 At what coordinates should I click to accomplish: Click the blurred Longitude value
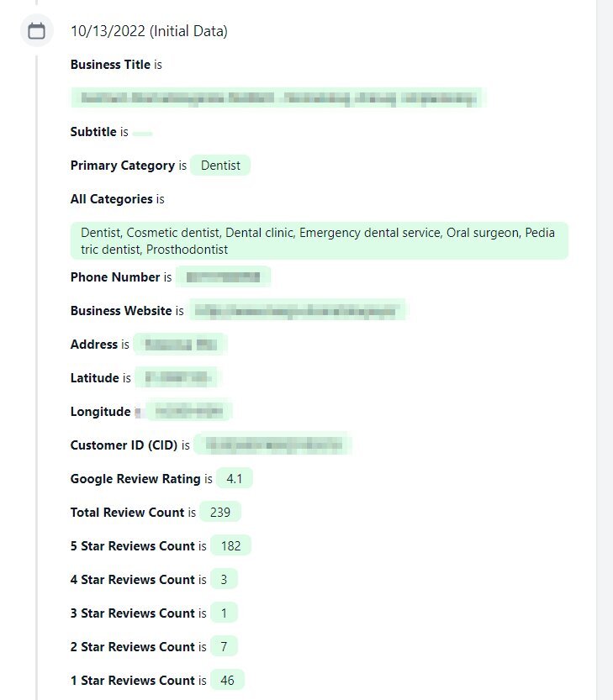point(188,411)
